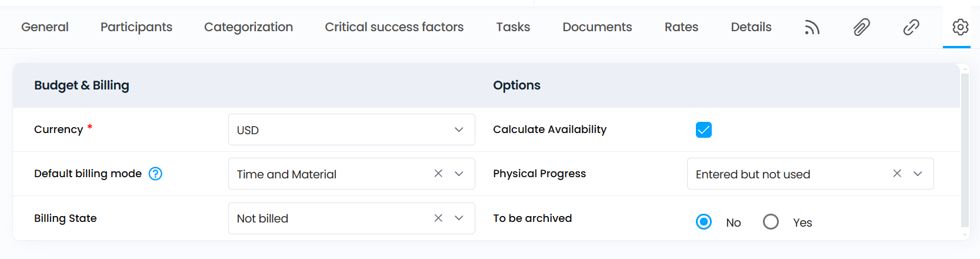Open the Physical Progress dropdown arrow
Screen dimensions: 980x259
[x=918, y=174]
